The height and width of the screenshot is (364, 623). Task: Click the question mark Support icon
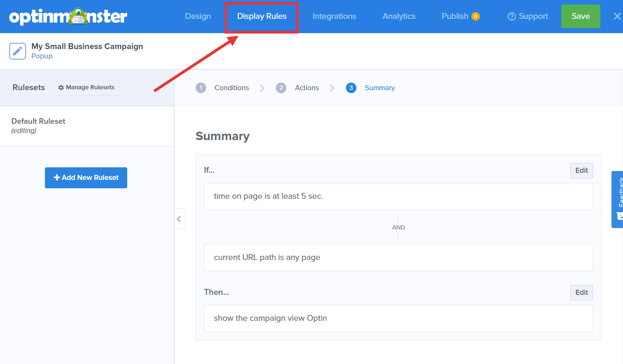[512, 16]
